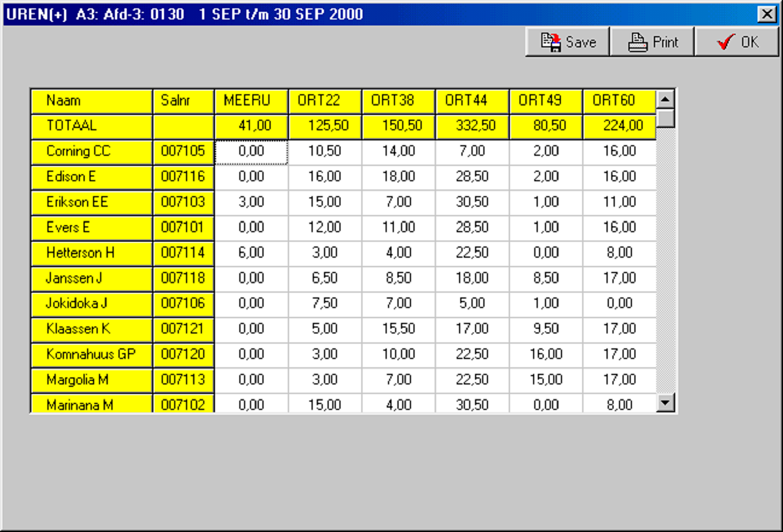Select the ORT38 column header

coord(398,101)
